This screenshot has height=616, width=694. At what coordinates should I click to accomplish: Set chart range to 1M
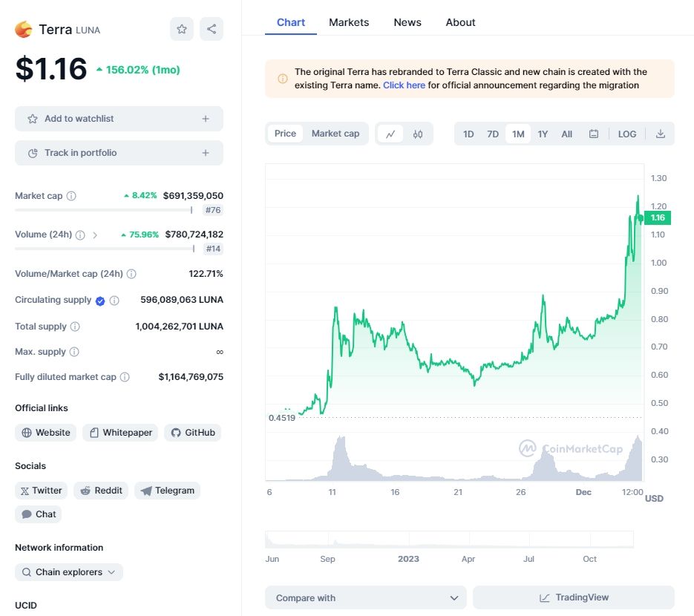pos(518,134)
